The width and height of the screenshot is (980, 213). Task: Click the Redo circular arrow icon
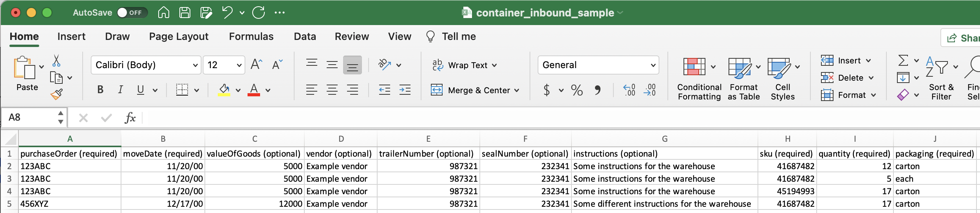(259, 13)
